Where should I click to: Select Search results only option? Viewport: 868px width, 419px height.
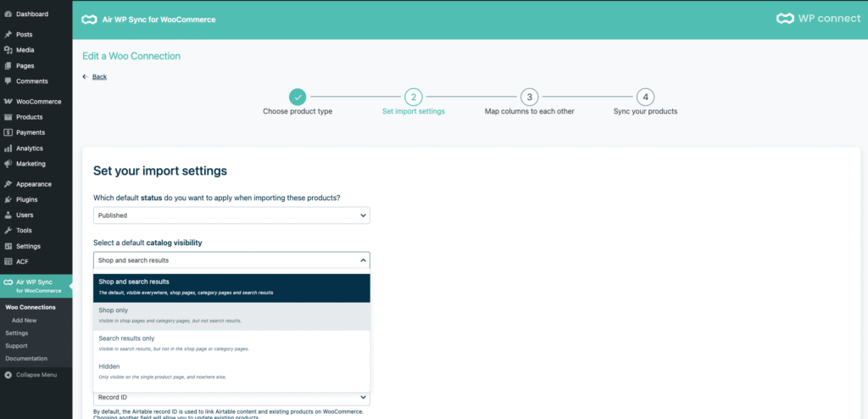coord(231,343)
